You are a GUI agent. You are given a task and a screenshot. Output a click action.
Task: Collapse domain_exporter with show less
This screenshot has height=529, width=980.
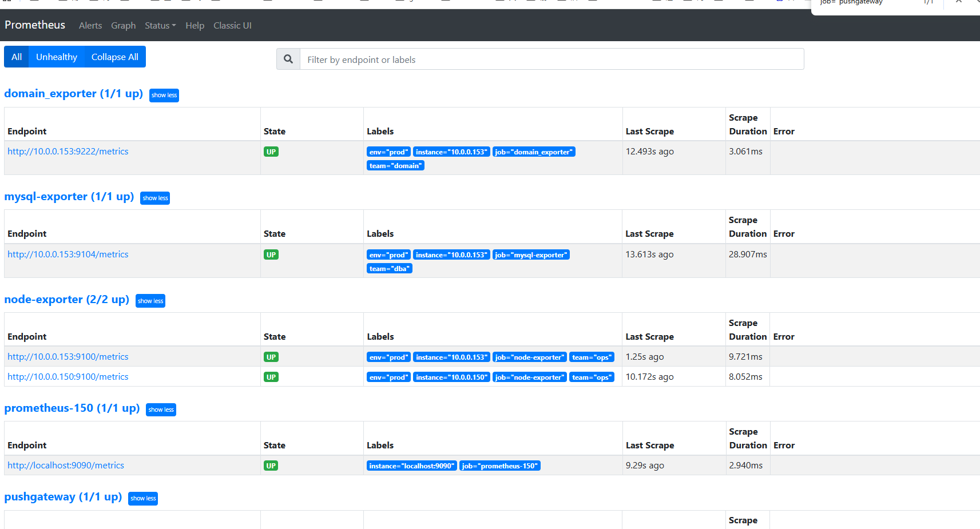coord(164,96)
